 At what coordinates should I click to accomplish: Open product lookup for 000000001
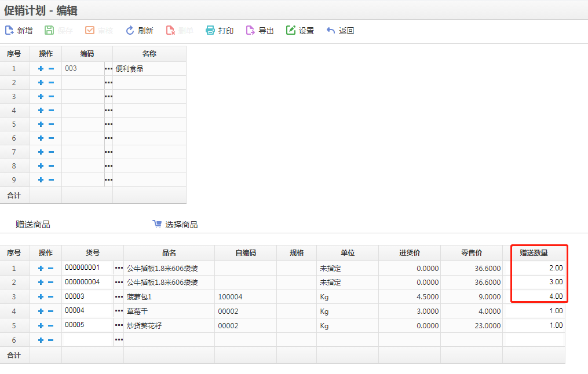tap(119, 268)
